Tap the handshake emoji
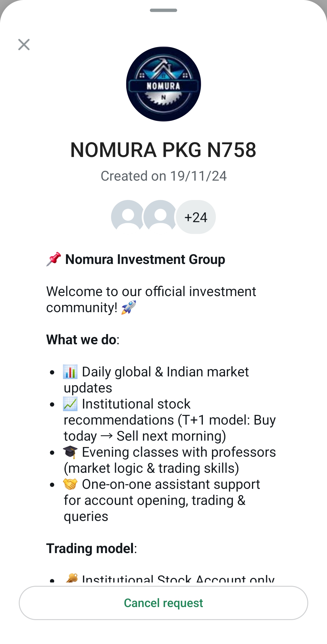The image size is (327, 644). coord(70,484)
